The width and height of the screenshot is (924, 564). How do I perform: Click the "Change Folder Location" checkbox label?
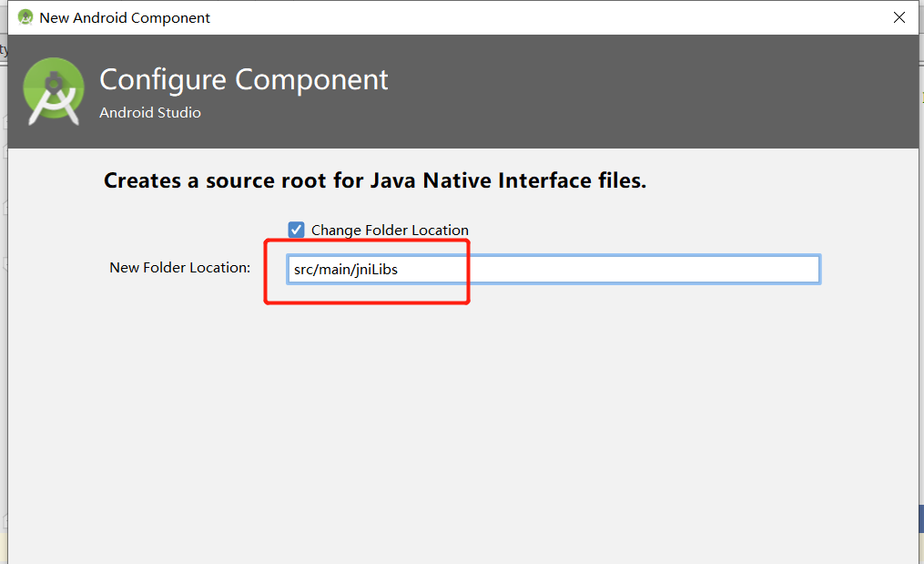point(390,231)
